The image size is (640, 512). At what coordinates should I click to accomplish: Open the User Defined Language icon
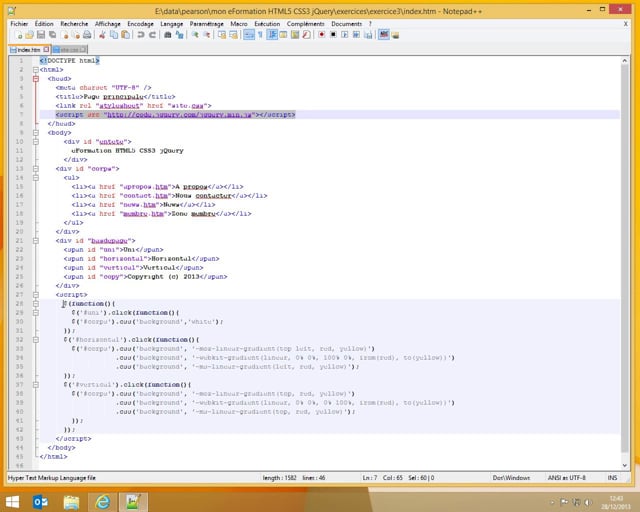click(x=283, y=35)
